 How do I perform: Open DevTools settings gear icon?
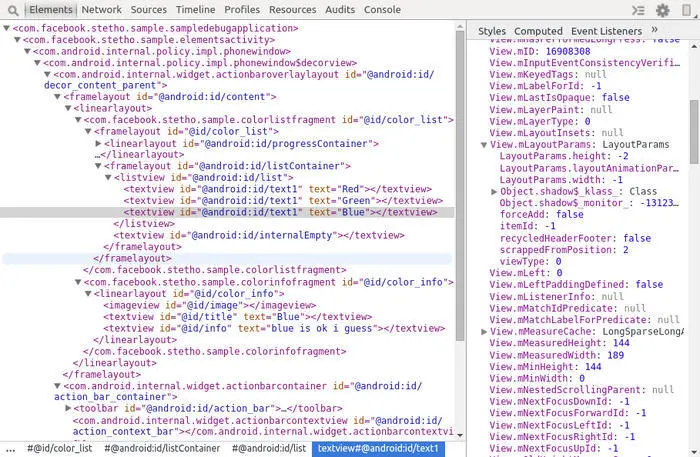click(x=662, y=10)
